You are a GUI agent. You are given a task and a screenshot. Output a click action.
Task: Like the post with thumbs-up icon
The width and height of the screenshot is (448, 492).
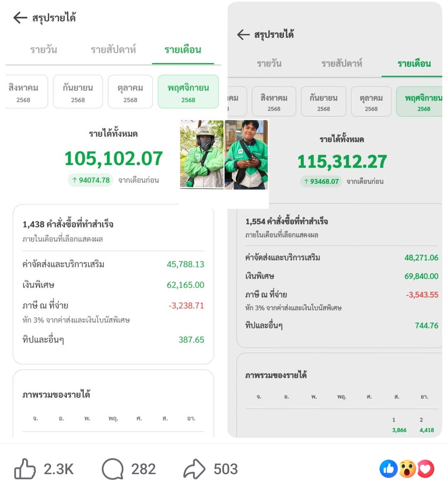25,469
